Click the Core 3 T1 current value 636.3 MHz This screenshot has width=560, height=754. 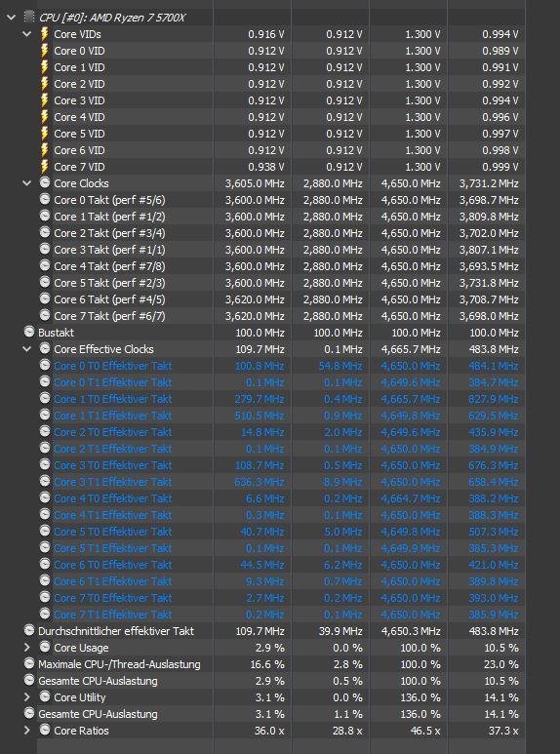pyautogui.click(x=260, y=482)
